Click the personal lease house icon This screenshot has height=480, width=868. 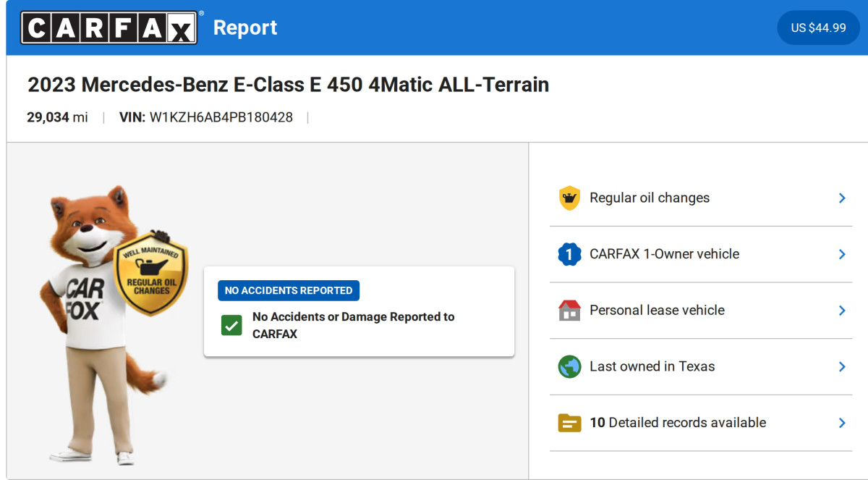[569, 310]
